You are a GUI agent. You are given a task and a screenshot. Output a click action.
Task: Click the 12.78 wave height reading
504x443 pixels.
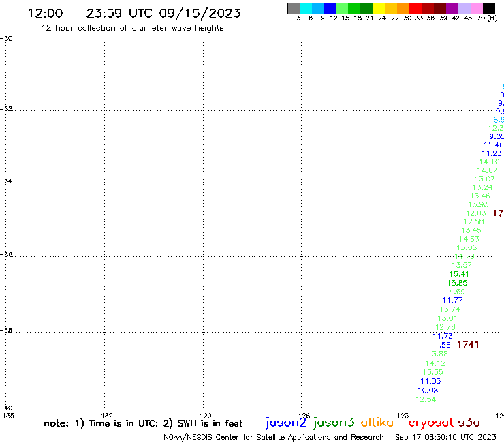coord(445,327)
